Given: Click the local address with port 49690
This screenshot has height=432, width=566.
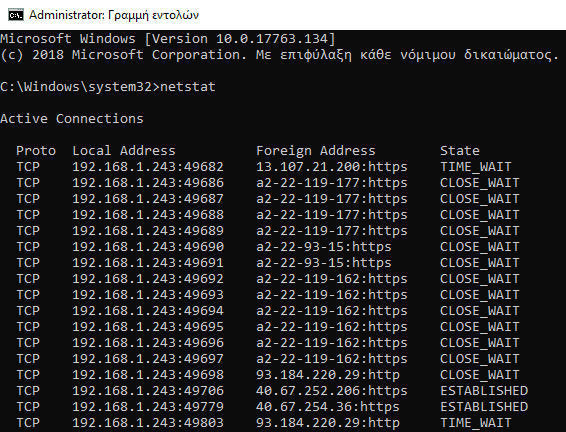Looking at the screenshot, I should [148, 247].
